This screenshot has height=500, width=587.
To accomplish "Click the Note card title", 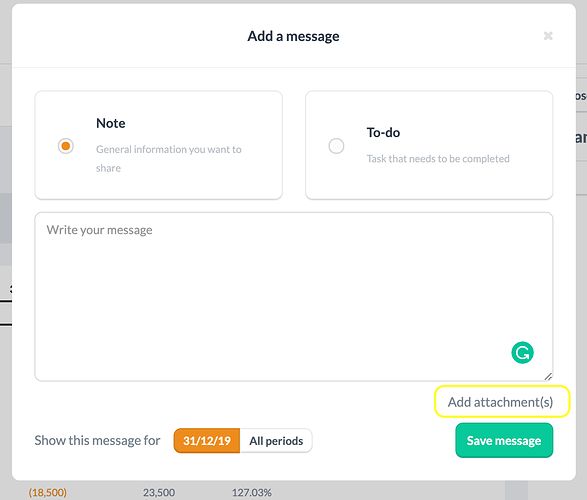I will [x=111, y=123].
